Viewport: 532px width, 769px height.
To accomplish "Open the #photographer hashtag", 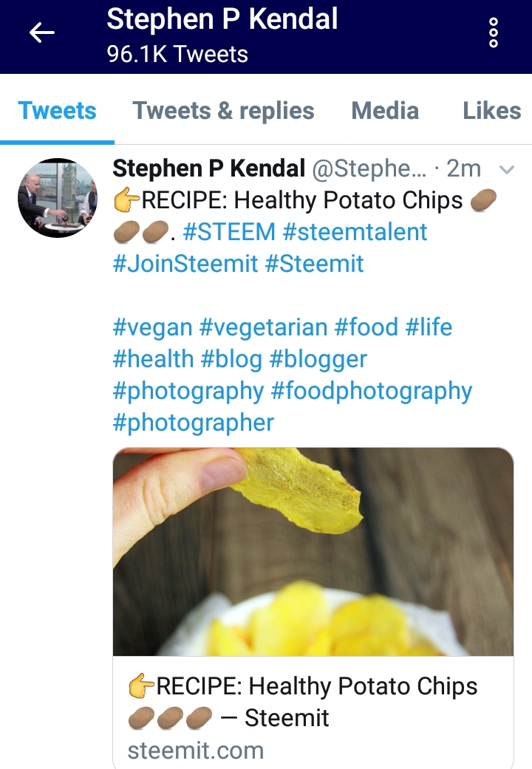I will click(193, 423).
